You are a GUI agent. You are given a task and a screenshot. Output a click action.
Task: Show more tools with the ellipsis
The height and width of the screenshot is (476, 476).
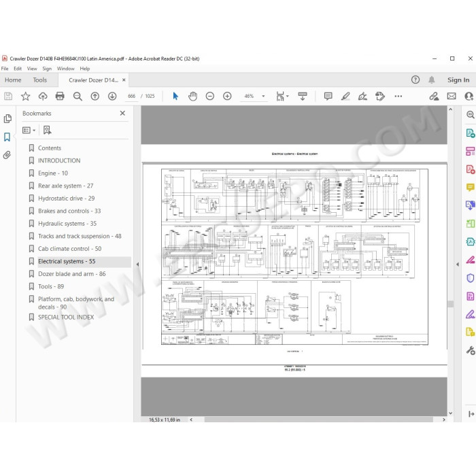coord(398,97)
